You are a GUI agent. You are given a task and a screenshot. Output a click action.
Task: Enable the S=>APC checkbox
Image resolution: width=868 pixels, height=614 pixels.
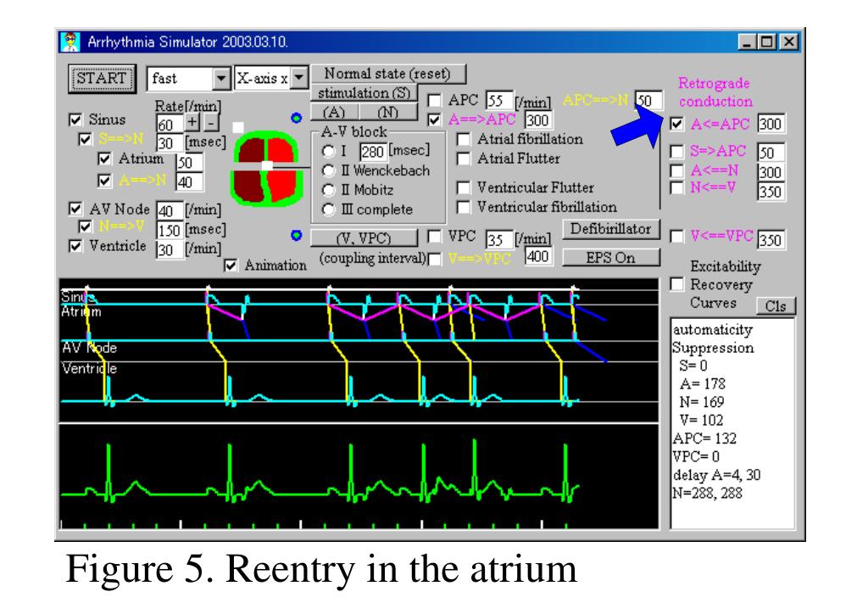click(x=677, y=151)
